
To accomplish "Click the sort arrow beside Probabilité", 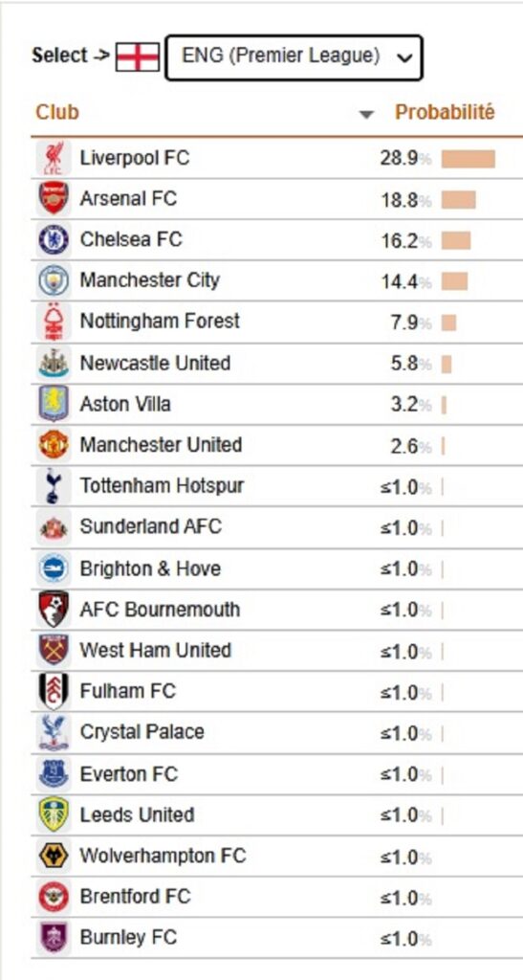I will (366, 115).
